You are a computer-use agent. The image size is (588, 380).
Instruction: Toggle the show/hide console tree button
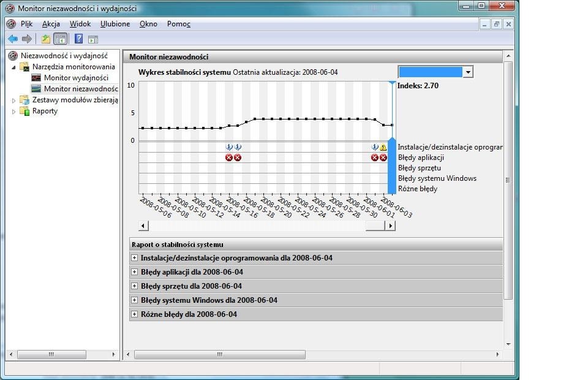(61, 39)
